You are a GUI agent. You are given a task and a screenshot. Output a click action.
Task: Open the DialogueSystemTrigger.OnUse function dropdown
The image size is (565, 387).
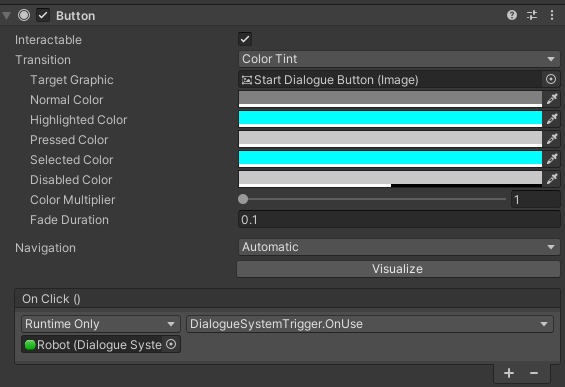click(370, 324)
